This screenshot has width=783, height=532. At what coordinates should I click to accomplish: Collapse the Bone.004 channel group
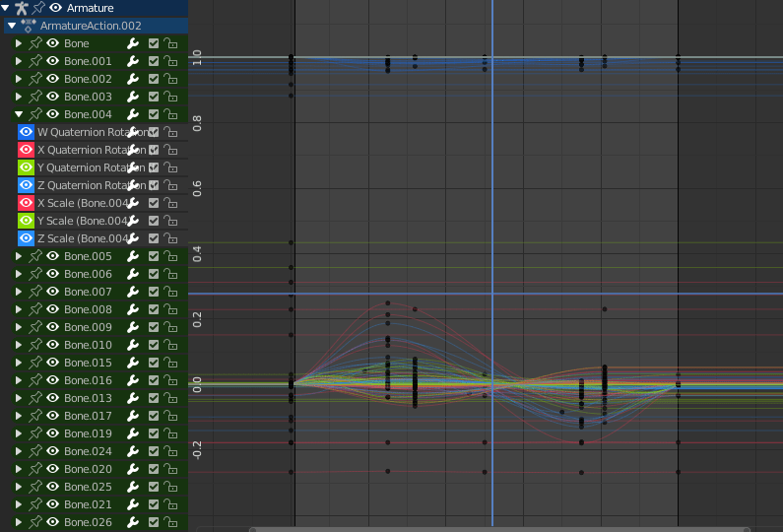tap(18, 114)
